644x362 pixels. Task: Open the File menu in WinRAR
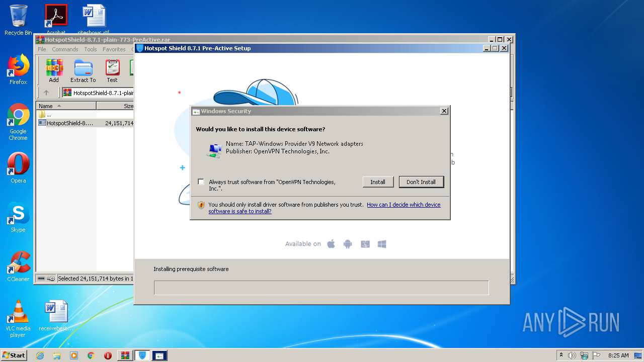[x=42, y=49]
